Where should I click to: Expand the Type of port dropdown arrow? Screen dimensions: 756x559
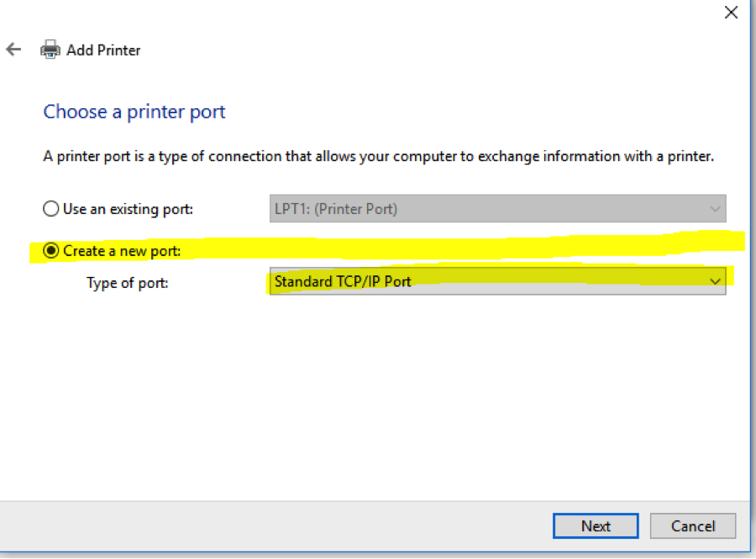coord(715,282)
